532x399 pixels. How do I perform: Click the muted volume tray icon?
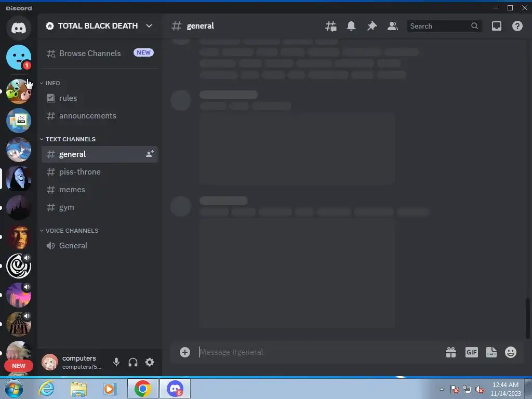[x=480, y=390]
